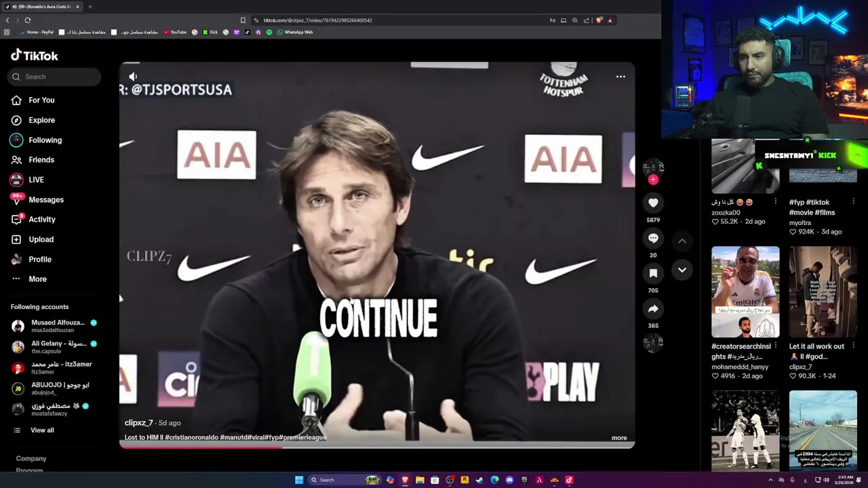Image resolution: width=868 pixels, height=488 pixels.
Task: Open clipxz_7 creator name on video
Action: coord(138,423)
